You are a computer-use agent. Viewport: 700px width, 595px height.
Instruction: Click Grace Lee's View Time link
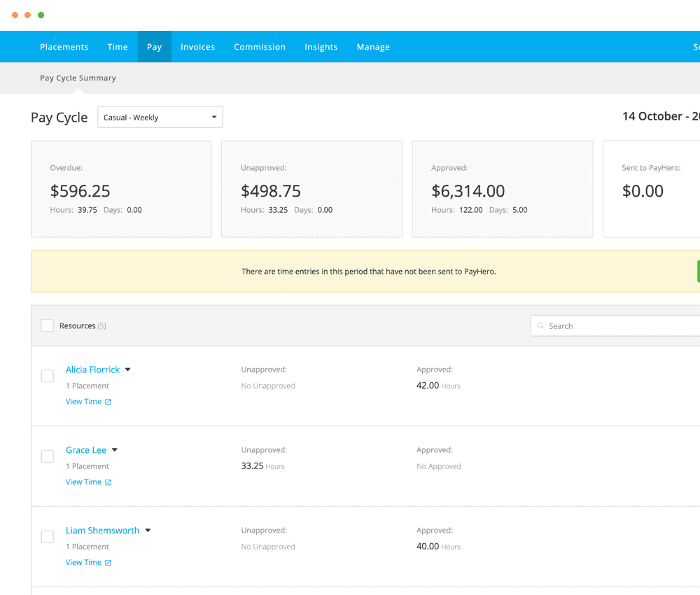[83, 482]
